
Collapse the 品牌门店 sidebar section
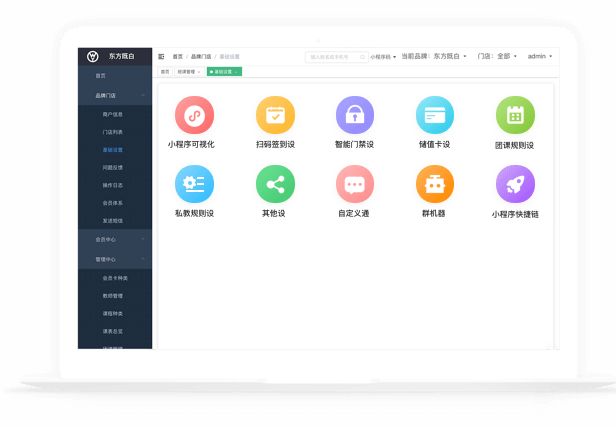pos(143,95)
